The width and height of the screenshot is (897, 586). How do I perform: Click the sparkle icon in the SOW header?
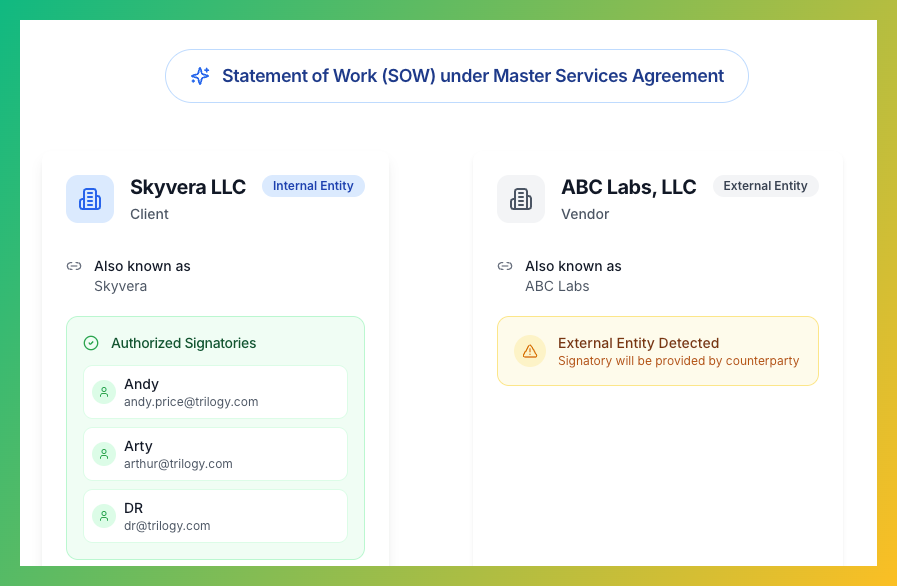click(x=200, y=76)
